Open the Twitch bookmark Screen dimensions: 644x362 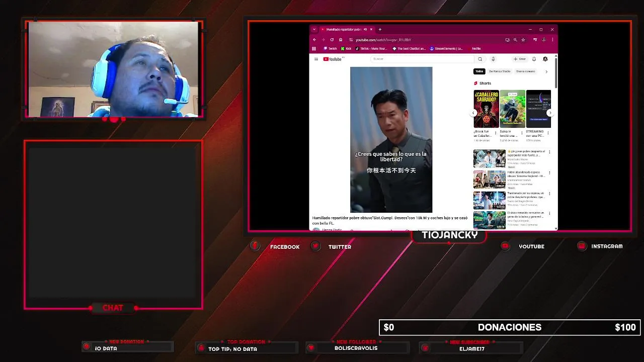(331, 49)
